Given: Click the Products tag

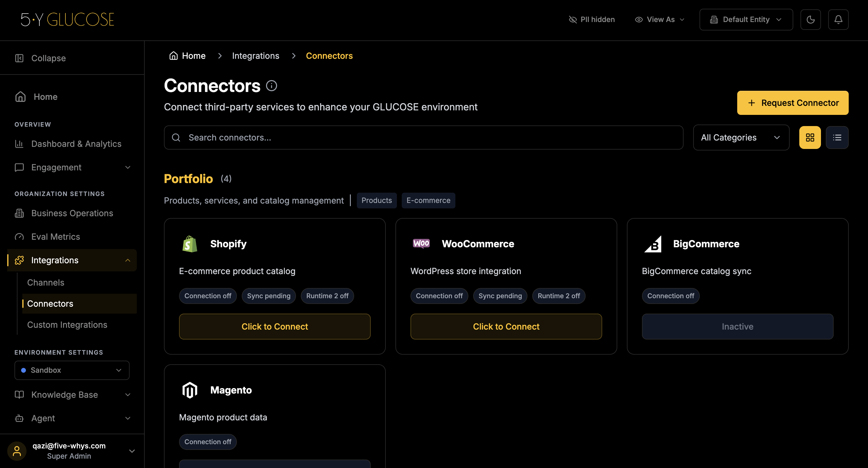Looking at the screenshot, I should (376, 200).
